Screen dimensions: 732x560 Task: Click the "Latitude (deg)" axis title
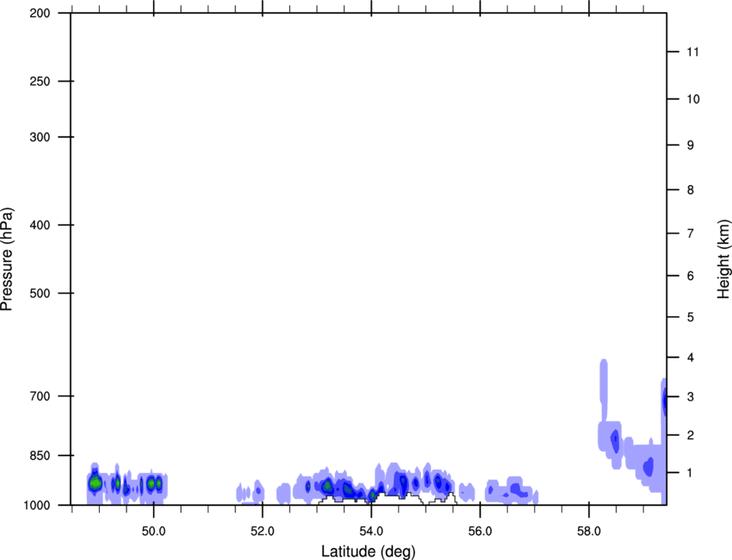(368, 551)
